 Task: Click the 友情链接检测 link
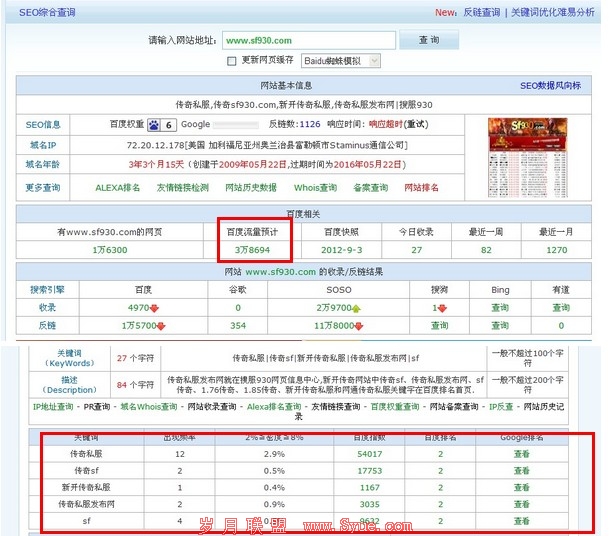(x=182, y=187)
